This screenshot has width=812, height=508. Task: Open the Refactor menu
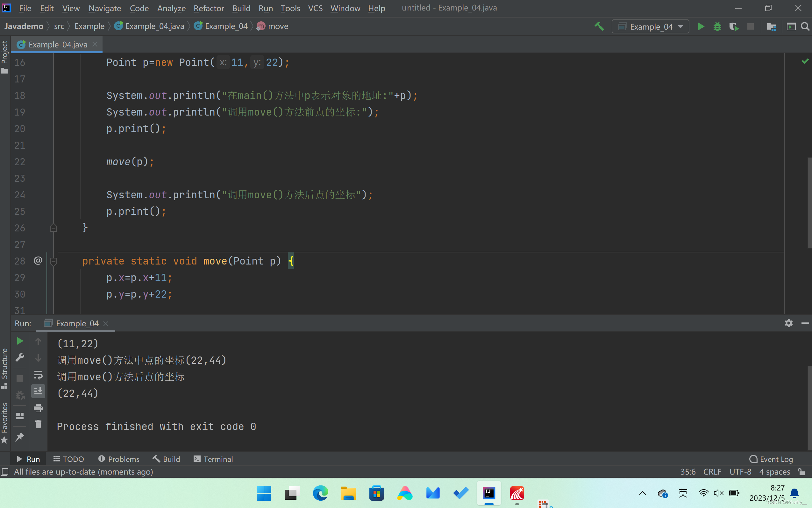[x=208, y=8]
